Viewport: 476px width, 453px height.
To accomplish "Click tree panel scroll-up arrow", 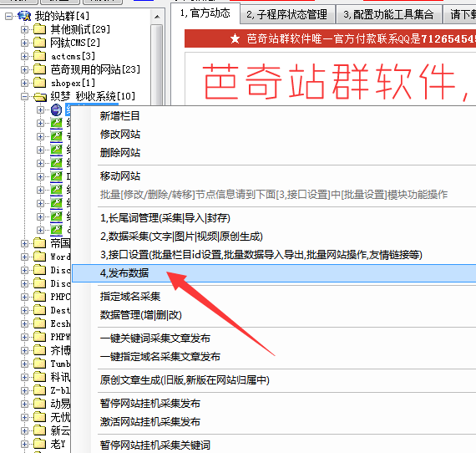I will [157, 17].
